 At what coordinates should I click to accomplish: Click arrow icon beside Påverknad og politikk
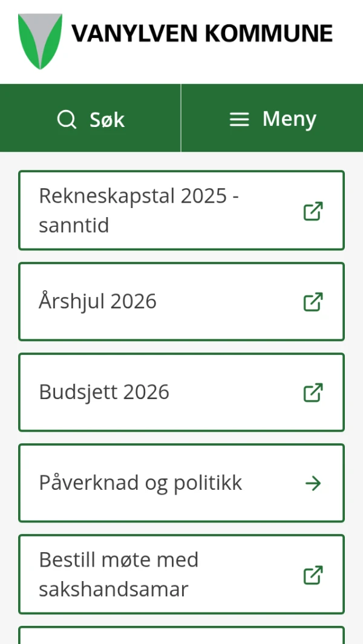tap(313, 483)
